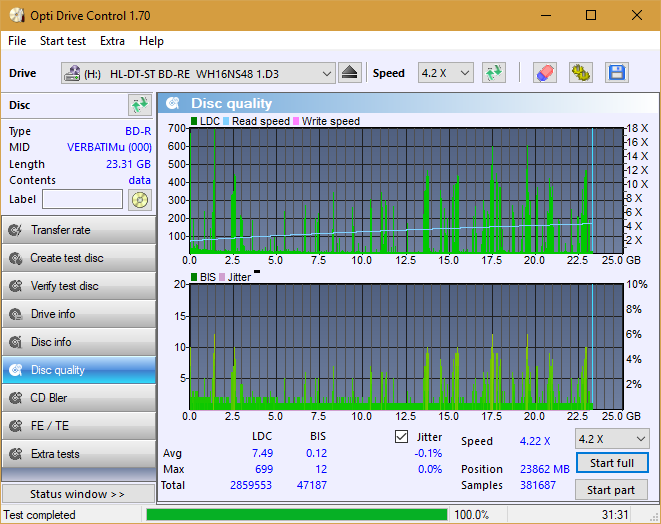Click the disc Type value BD-R
Viewport: 661px width, 524px height.
click(x=138, y=131)
